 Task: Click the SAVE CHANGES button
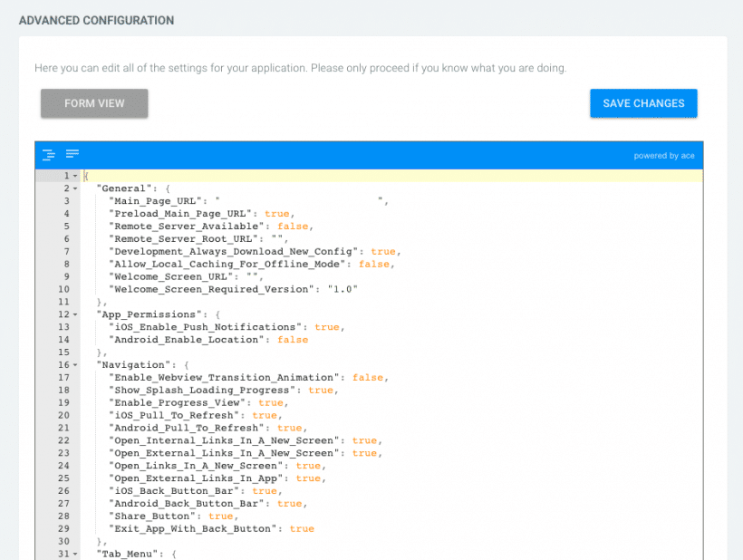[x=643, y=103]
